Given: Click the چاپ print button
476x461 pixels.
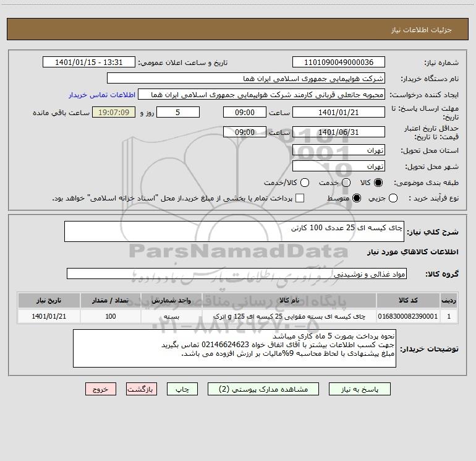Looking at the screenshot, I should click(x=182, y=389).
